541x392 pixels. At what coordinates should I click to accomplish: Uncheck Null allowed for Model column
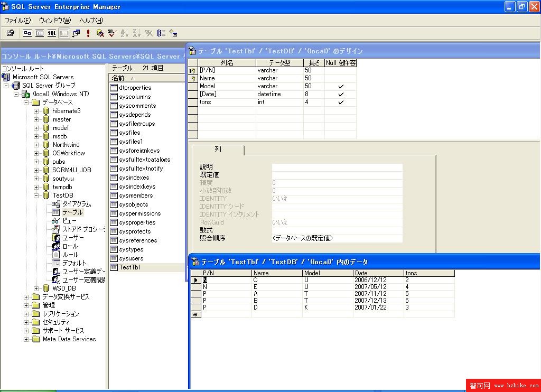pyautogui.click(x=341, y=86)
